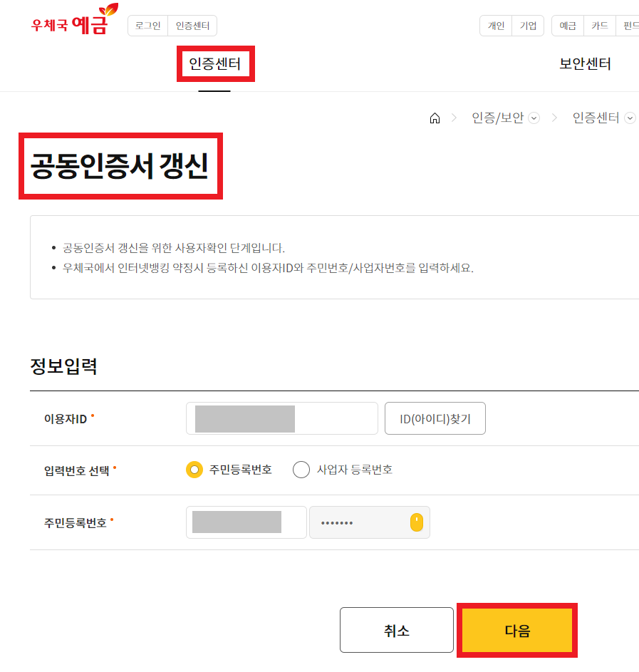Switch to 기업 banking mode

click(x=528, y=26)
